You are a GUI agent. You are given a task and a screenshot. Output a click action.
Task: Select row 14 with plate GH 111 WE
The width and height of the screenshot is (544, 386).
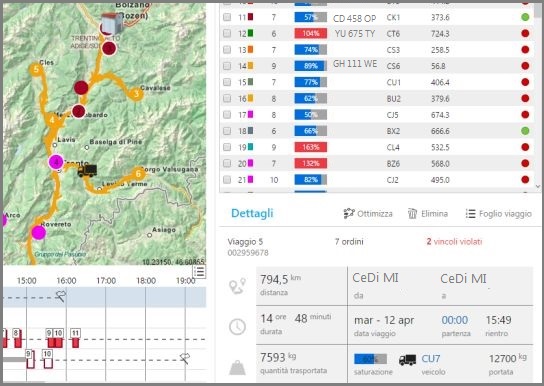(x=377, y=66)
